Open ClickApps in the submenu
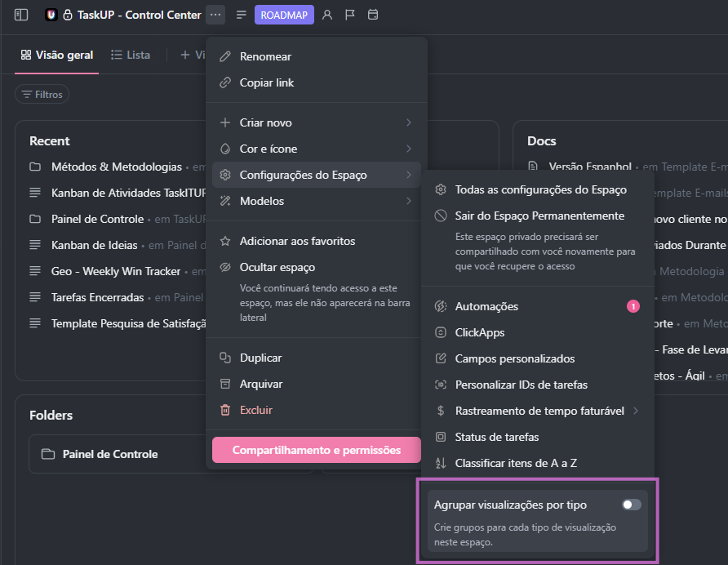The image size is (728, 565). [480, 332]
